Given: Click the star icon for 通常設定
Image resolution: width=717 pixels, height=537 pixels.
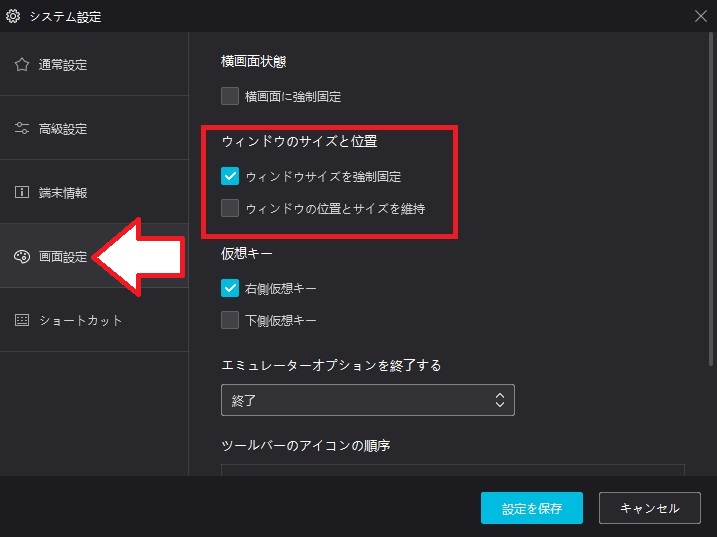Looking at the screenshot, I should (x=21, y=64).
